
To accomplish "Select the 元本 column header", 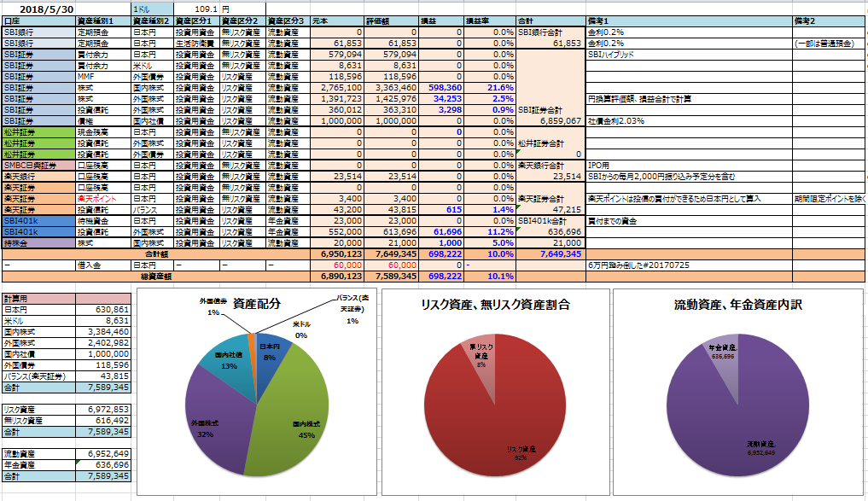I will pos(337,21).
